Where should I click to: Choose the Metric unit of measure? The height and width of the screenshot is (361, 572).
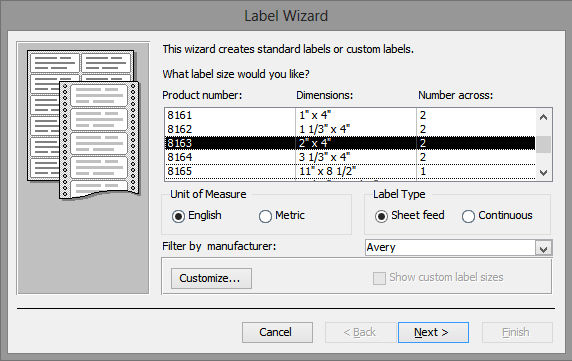(x=265, y=216)
